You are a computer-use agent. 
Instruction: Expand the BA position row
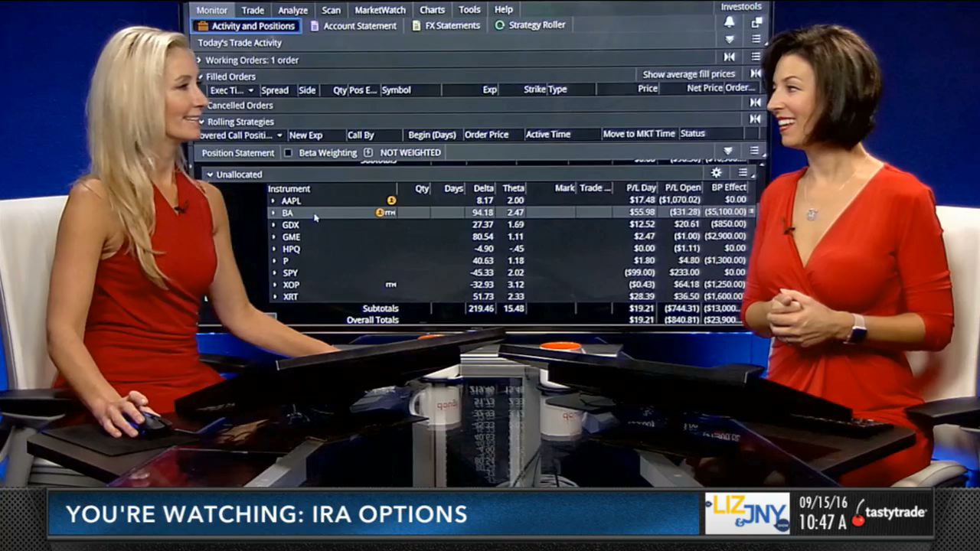click(273, 213)
